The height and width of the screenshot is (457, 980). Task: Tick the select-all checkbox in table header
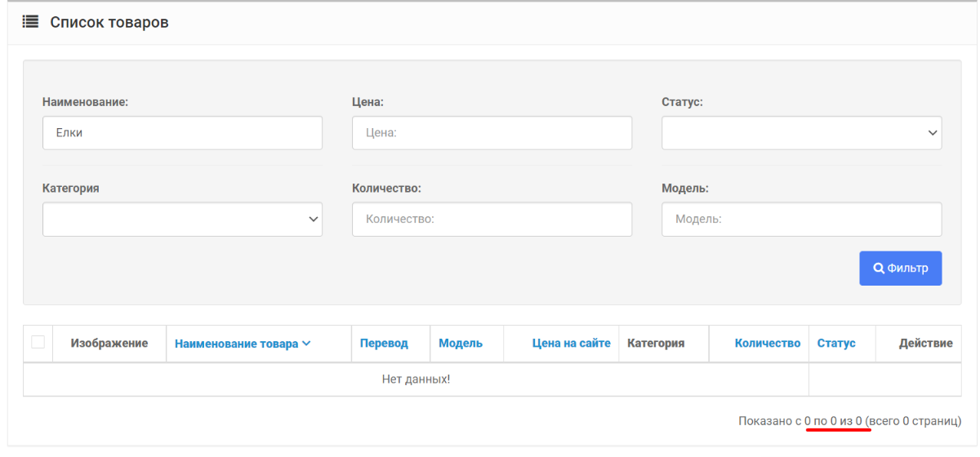[x=38, y=342]
